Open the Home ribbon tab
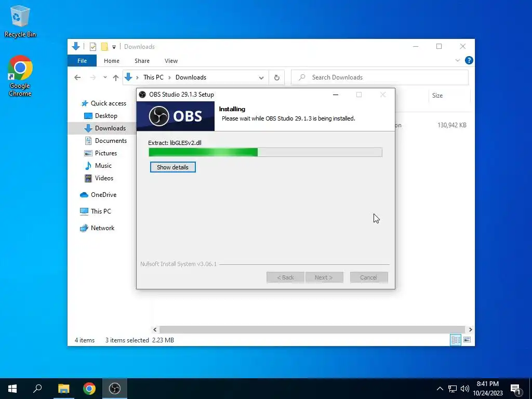532x399 pixels. point(112,61)
